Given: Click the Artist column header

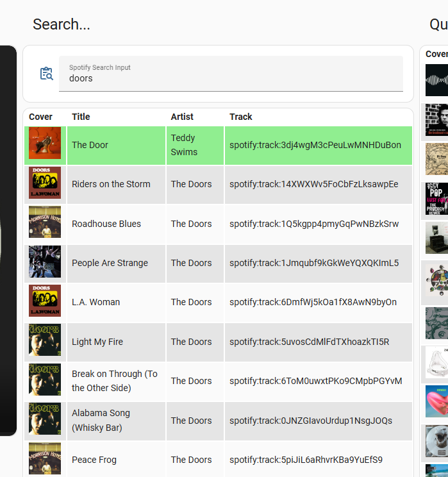Looking at the screenshot, I should [182, 117].
